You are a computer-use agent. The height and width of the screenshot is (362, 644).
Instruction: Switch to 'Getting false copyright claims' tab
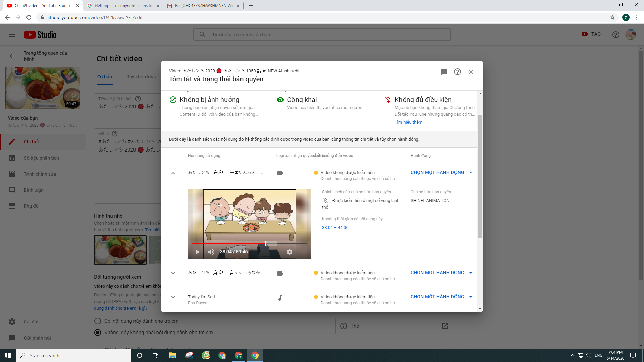(123, 6)
